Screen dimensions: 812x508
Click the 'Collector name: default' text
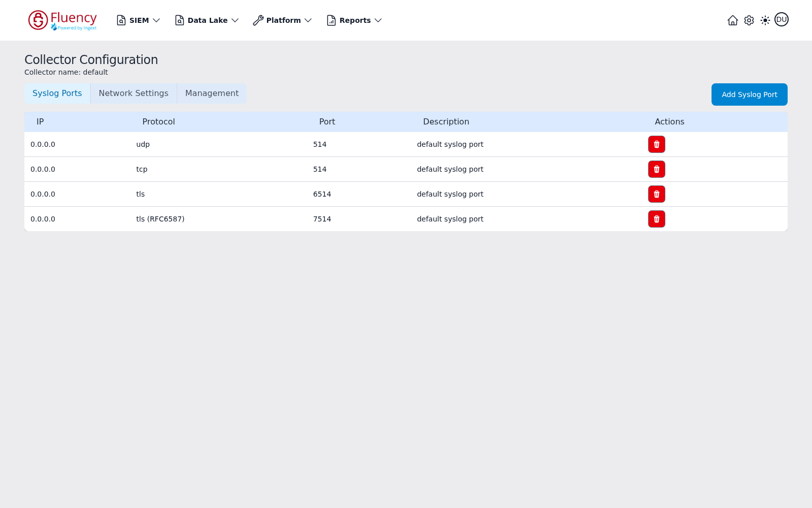[x=66, y=72]
